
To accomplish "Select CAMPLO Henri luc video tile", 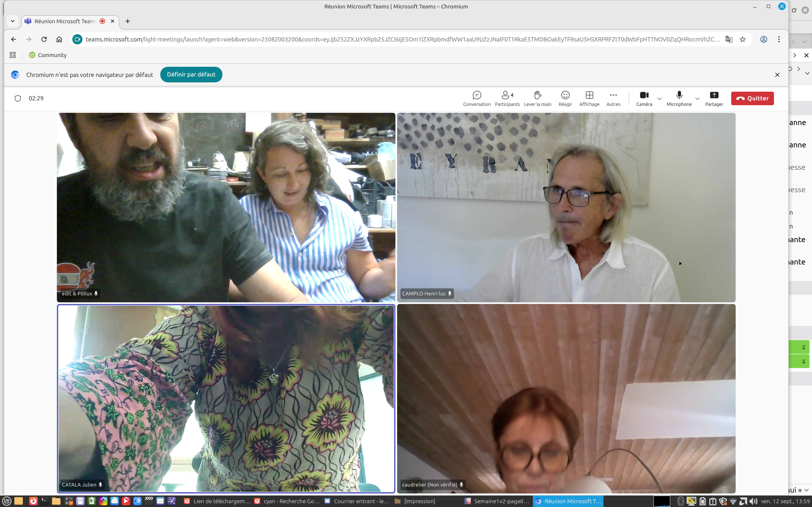I will pyautogui.click(x=566, y=207).
